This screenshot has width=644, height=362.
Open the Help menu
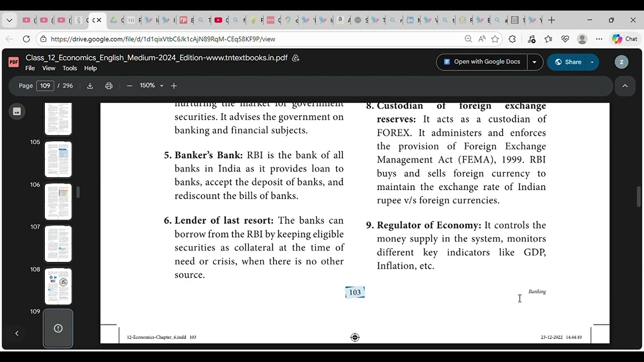[x=91, y=68]
